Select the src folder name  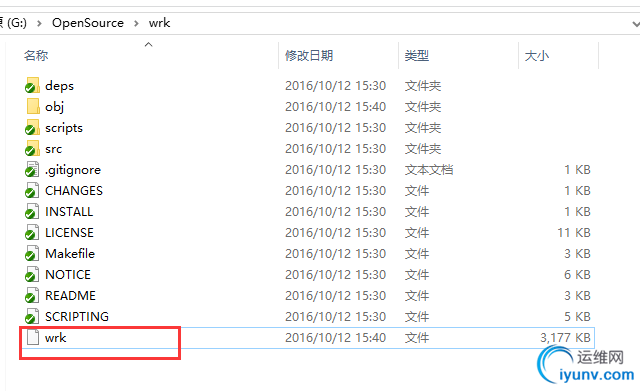pyautogui.click(x=53, y=149)
